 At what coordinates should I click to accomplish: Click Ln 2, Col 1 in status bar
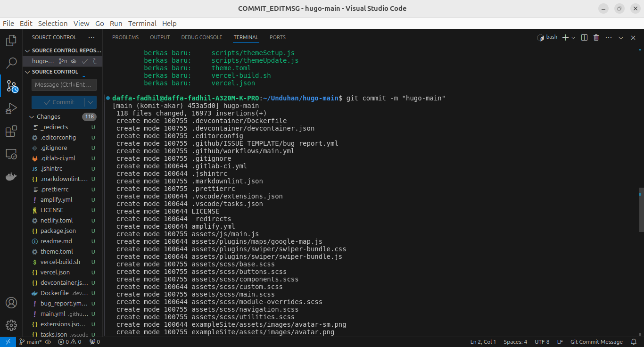tap(483, 342)
